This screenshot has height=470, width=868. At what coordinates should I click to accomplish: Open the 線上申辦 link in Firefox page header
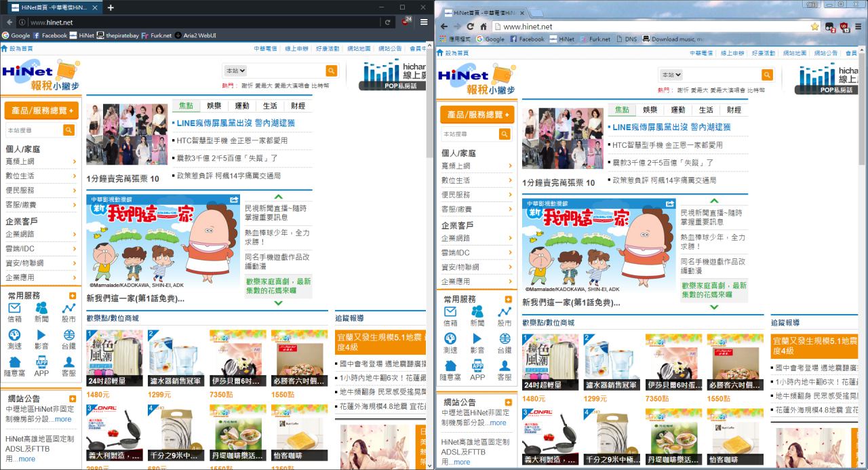pos(296,49)
